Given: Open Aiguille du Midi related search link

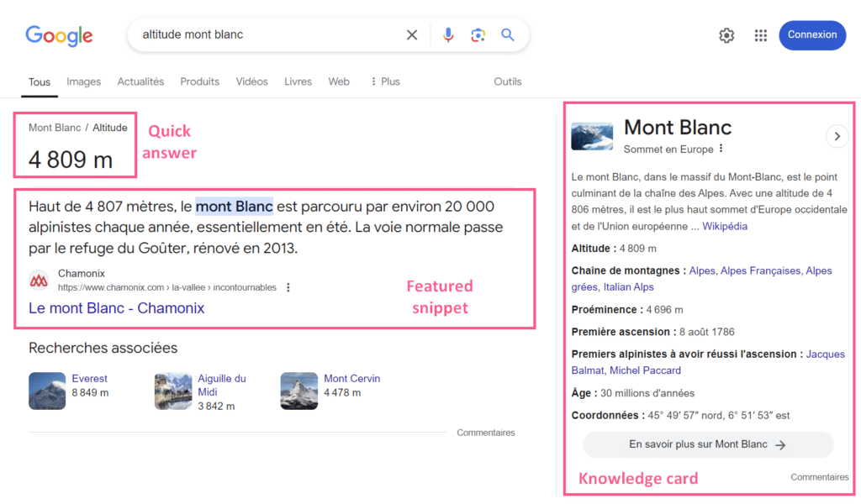Looking at the screenshot, I should pos(221,385).
